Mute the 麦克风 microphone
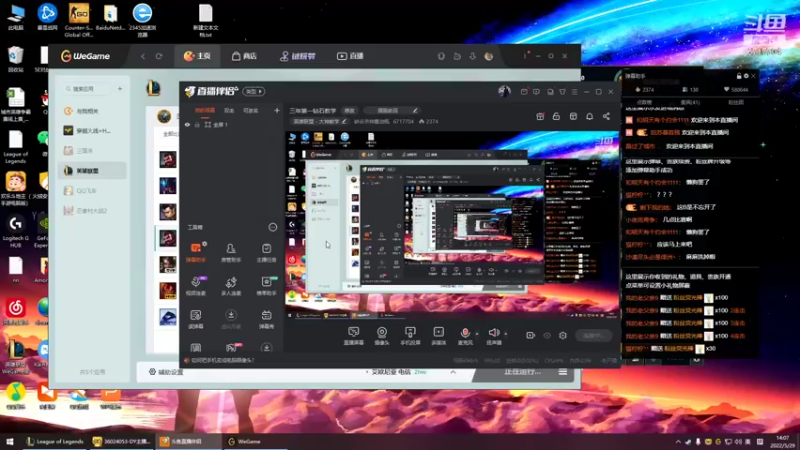The image size is (800, 450). (465, 336)
